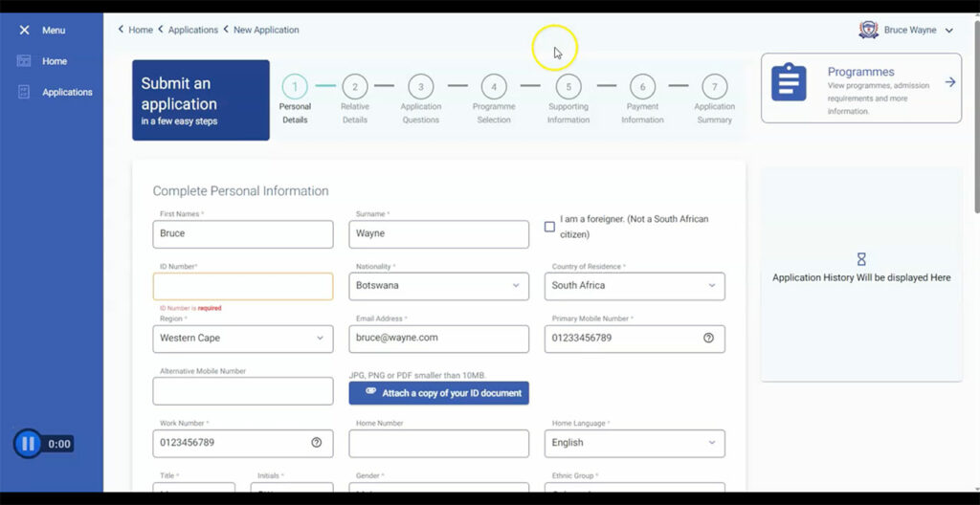Image resolution: width=980 pixels, height=505 pixels.
Task: Click 'Attach a copy of your ID document'
Action: 438,393
